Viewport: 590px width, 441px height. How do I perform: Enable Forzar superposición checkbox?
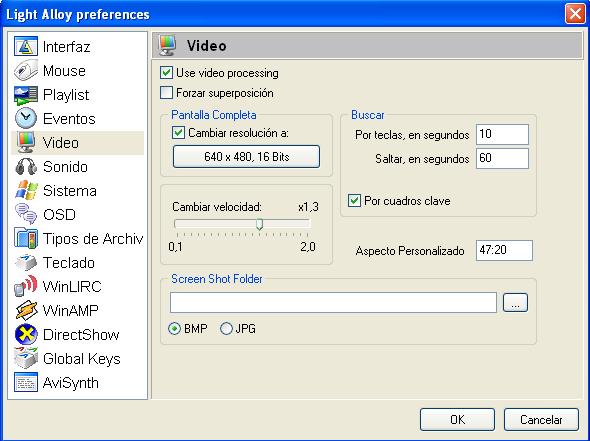pyautogui.click(x=166, y=93)
